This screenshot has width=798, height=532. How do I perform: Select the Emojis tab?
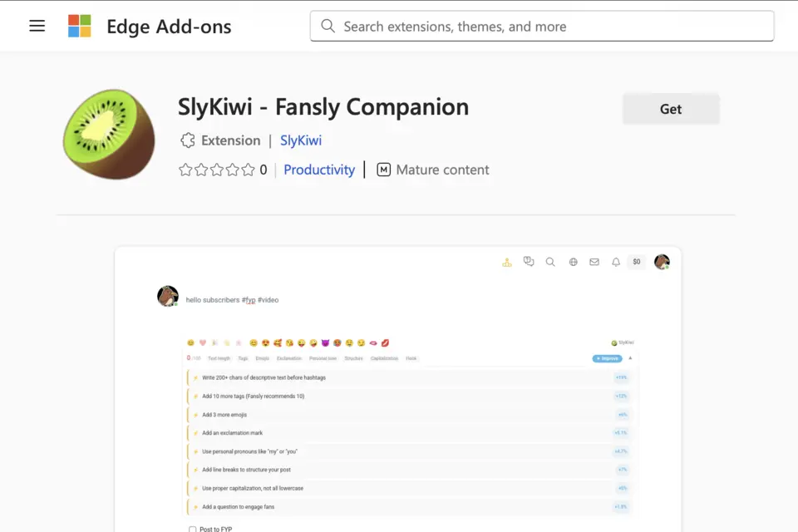(x=263, y=358)
